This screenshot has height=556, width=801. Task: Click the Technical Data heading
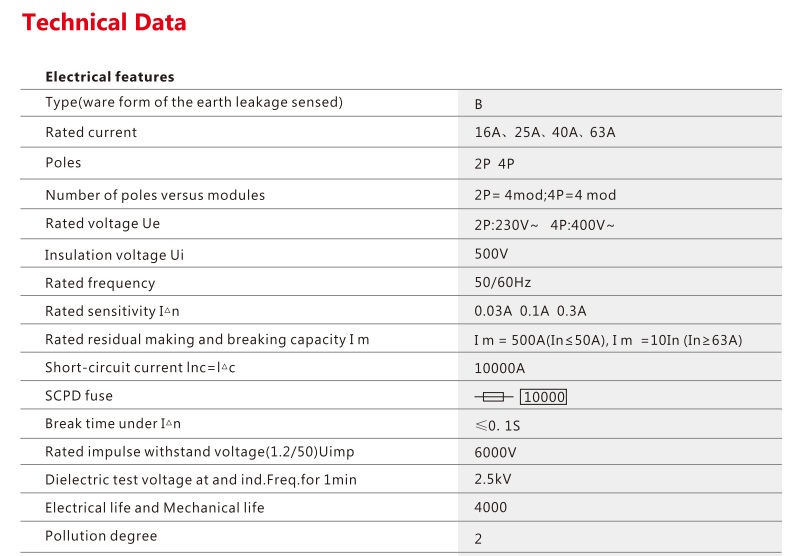(x=104, y=22)
